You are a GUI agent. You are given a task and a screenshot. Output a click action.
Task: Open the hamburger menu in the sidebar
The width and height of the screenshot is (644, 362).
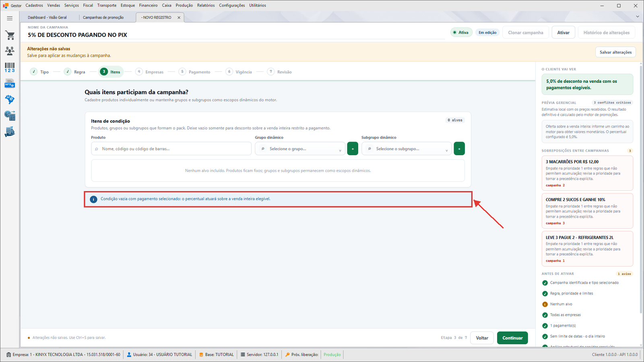pyautogui.click(x=10, y=18)
